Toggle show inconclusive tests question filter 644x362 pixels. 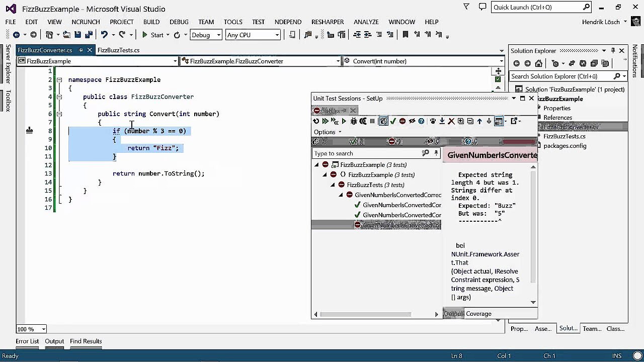click(x=421, y=121)
